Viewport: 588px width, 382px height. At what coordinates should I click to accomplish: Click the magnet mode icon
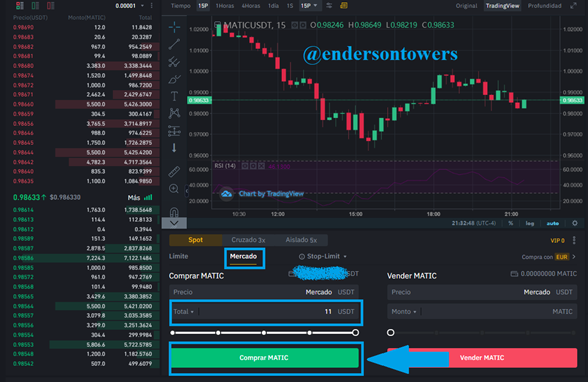[174, 212]
